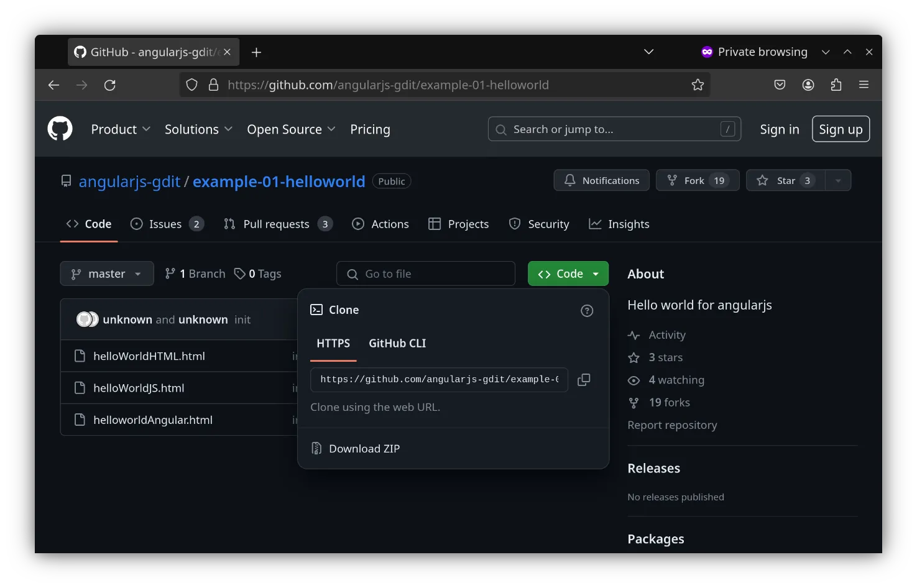Click the Clone terminal icon
This screenshot has width=917, height=588.
tap(316, 310)
